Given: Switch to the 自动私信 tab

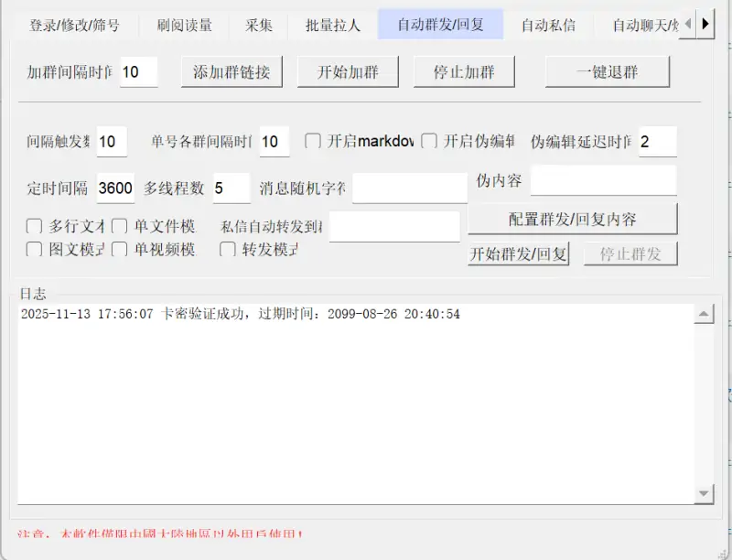Looking at the screenshot, I should pyautogui.click(x=550, y=26).
